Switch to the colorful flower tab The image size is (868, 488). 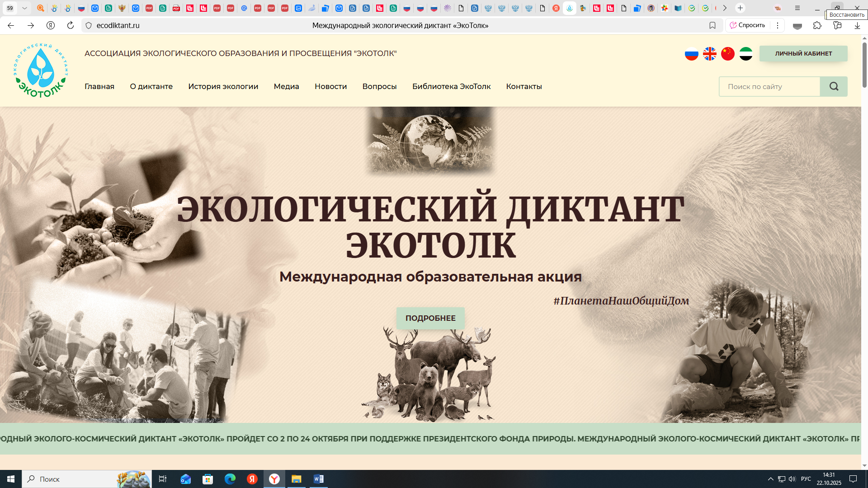click(665, 8)
